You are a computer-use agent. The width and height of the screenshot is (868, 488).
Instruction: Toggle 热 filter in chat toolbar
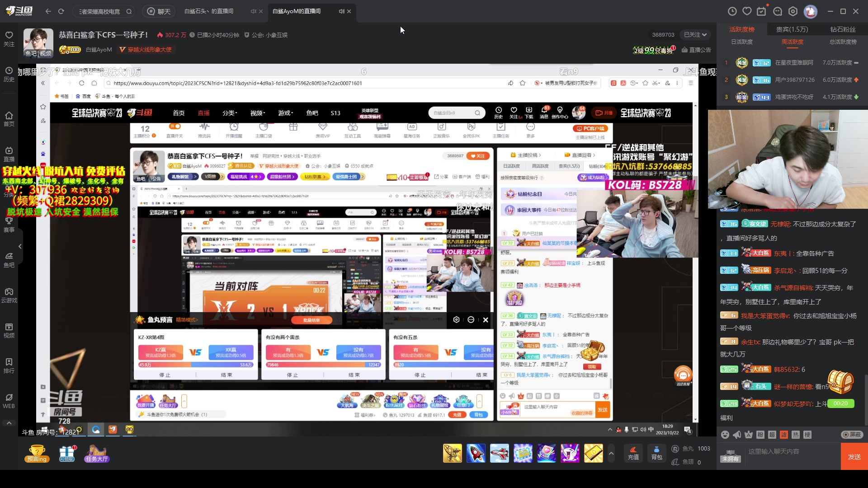point(796,435)
